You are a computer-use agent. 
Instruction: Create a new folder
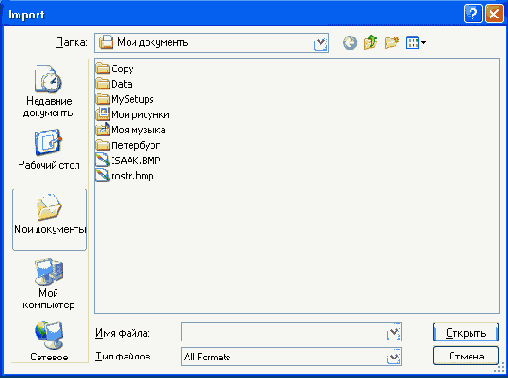click(x=391, y=43)
